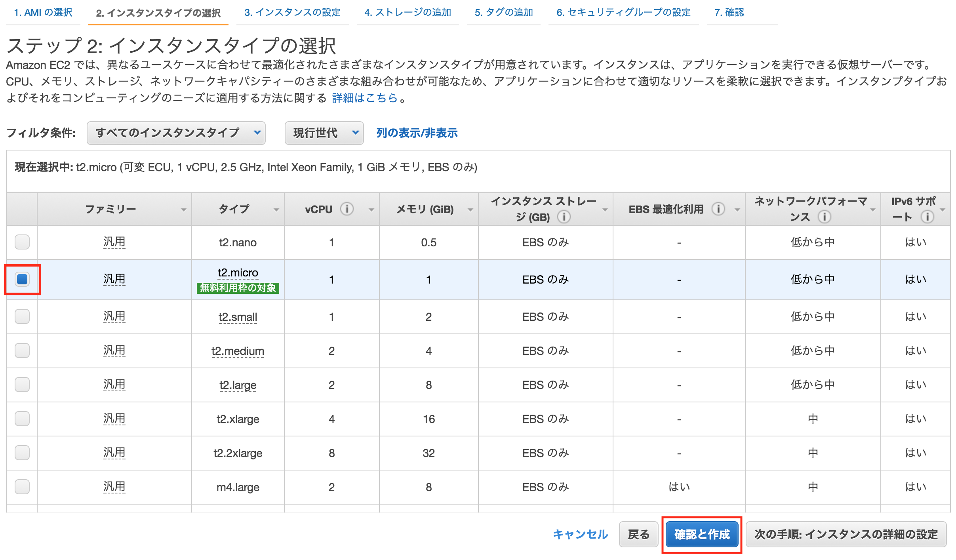
Task: Click the IPv6 support info icon
Action: click(927, 217)
